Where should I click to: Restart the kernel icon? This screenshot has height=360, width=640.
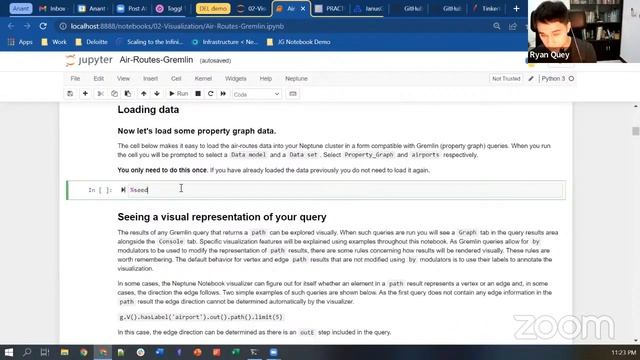pyautogui.click(x=211, y=94)
